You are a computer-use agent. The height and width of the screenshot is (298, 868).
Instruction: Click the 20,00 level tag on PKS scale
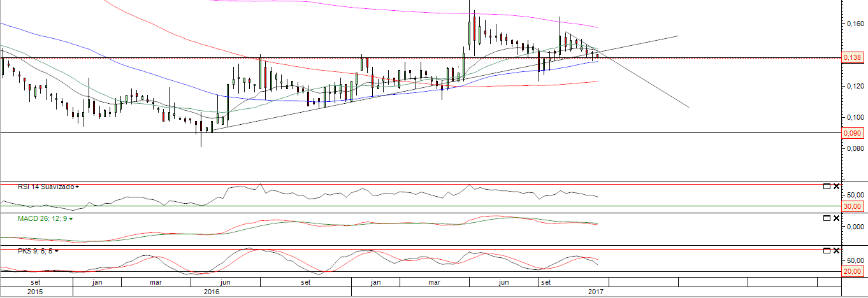pyautogui.click(x=853, y=271)
